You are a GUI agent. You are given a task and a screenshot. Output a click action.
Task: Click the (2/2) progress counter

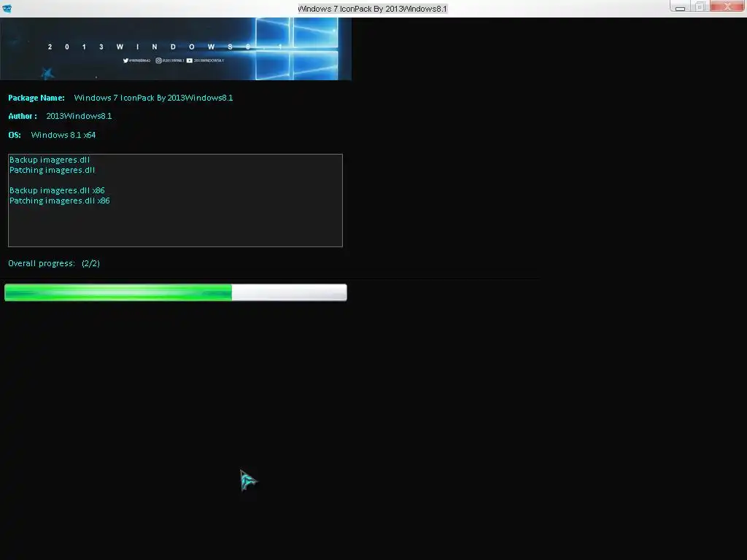pyautogui.click(x=90, y=263)
